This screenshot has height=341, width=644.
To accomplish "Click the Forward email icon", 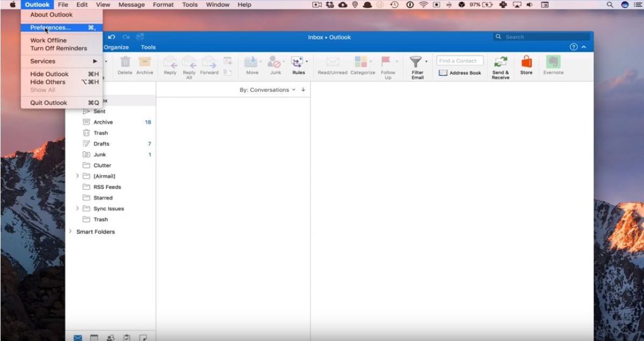I will tap(209, 62).
